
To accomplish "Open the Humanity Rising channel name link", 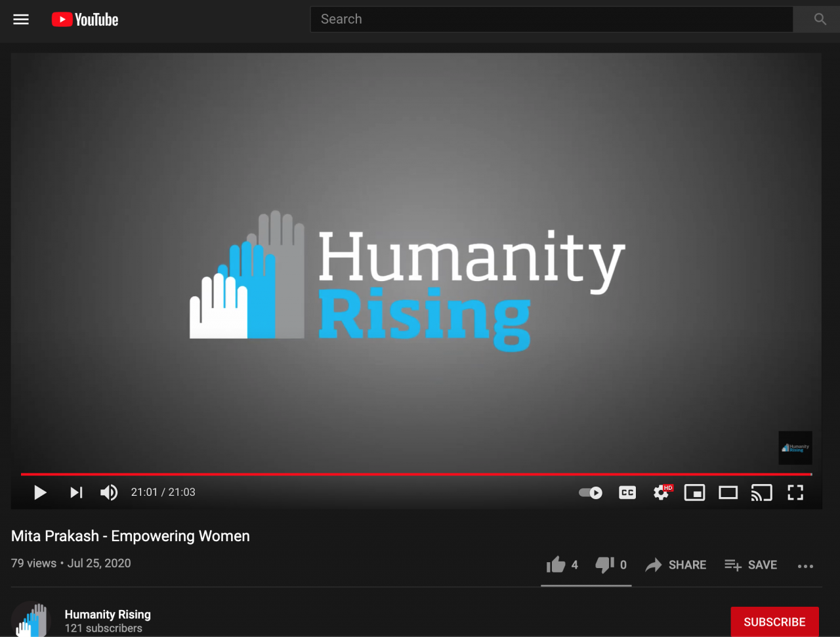I will click(108, 615).
